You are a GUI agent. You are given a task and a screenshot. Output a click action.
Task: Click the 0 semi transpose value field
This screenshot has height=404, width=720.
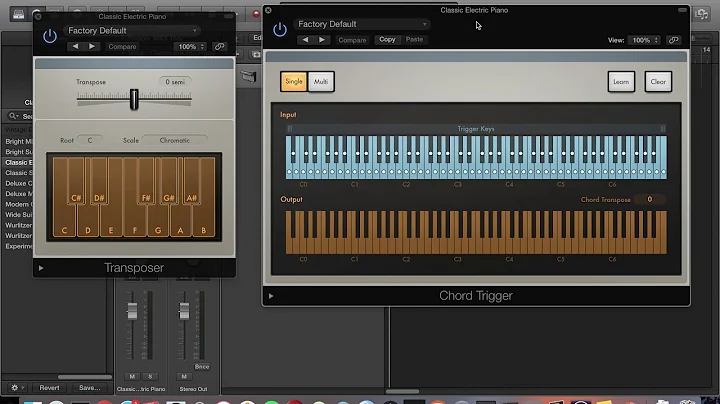pos(175,82)
